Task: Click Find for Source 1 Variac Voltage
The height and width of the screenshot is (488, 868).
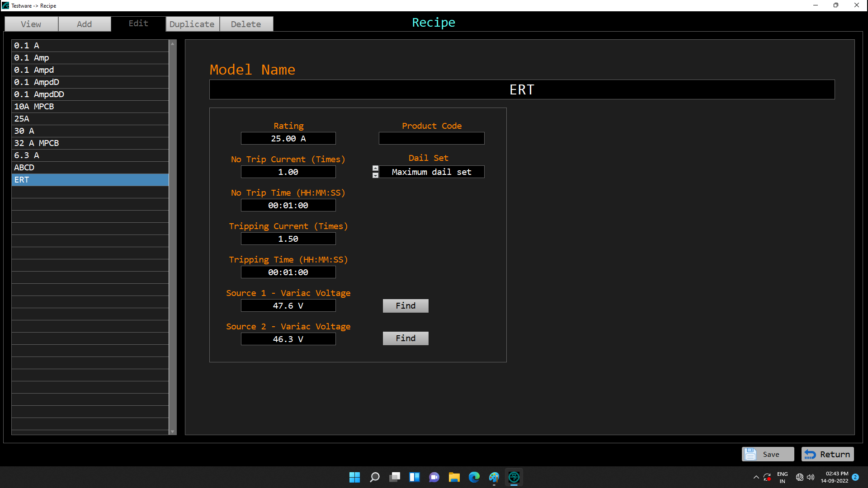Action: coord(406,306)
